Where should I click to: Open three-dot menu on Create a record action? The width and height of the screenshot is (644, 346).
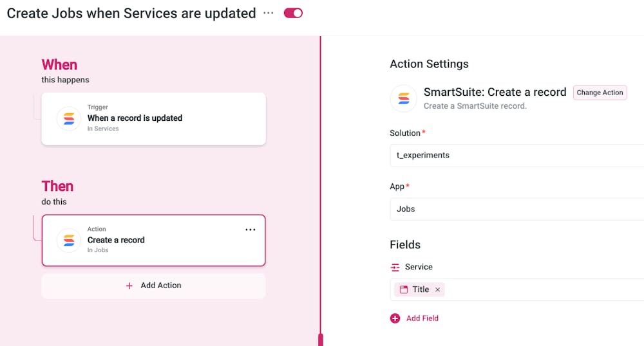pyautogui.click(x=251, y=230)
